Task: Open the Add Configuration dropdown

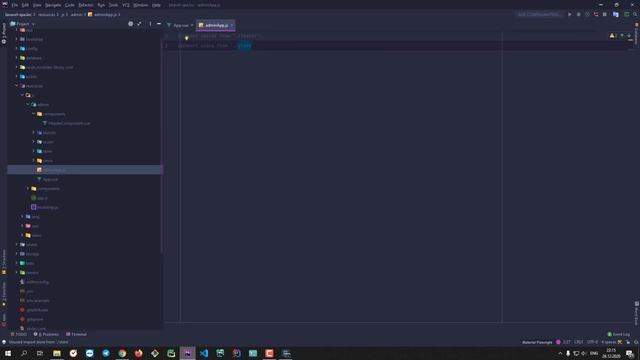Action: (539, 15)
